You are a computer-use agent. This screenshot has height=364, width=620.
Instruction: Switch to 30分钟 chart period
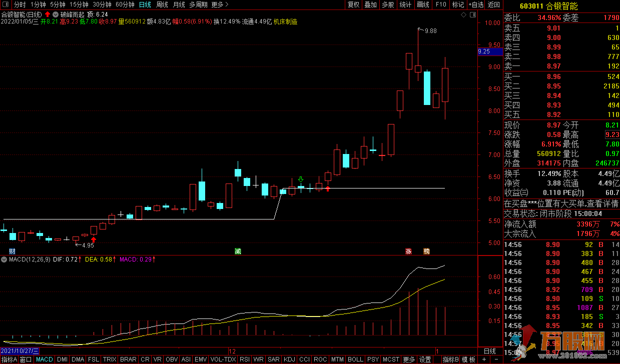102,4
